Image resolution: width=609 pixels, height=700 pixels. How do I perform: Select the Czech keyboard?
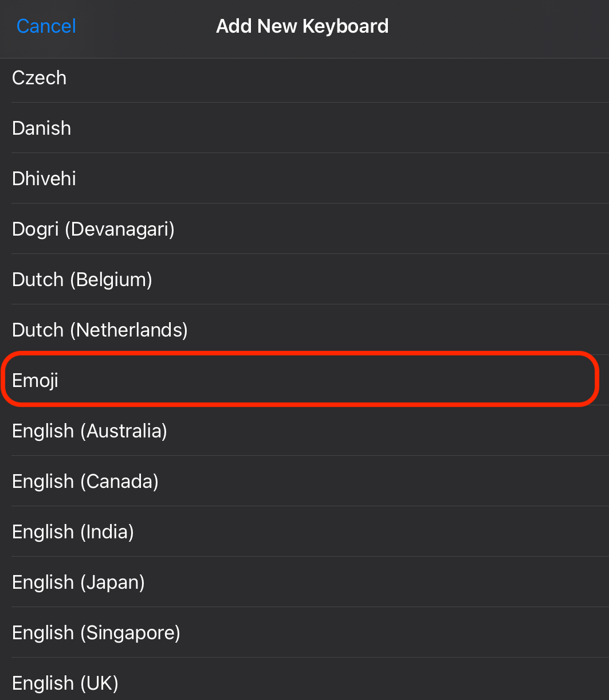point(40,78)
